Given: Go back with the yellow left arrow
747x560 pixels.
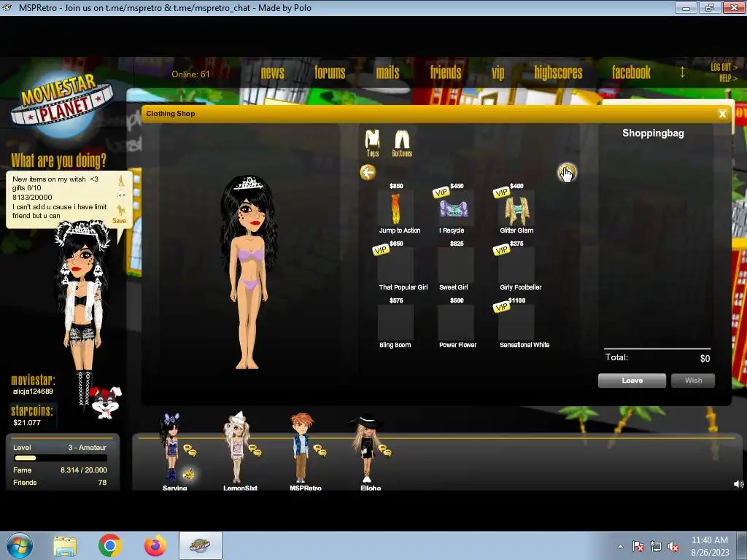Looking at the screenshot, I should coord(368,172).
